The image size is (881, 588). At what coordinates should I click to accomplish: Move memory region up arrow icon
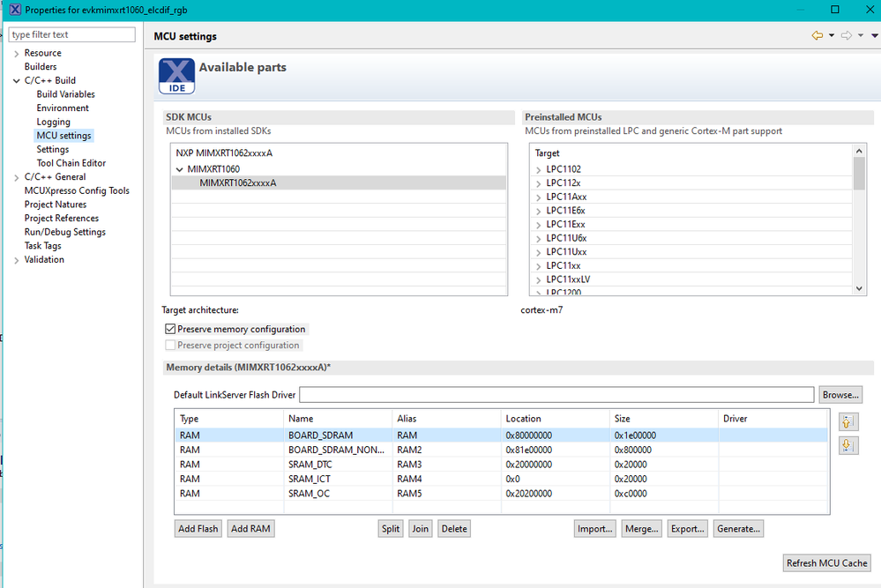pyautogui.click(x=847, y=421)
